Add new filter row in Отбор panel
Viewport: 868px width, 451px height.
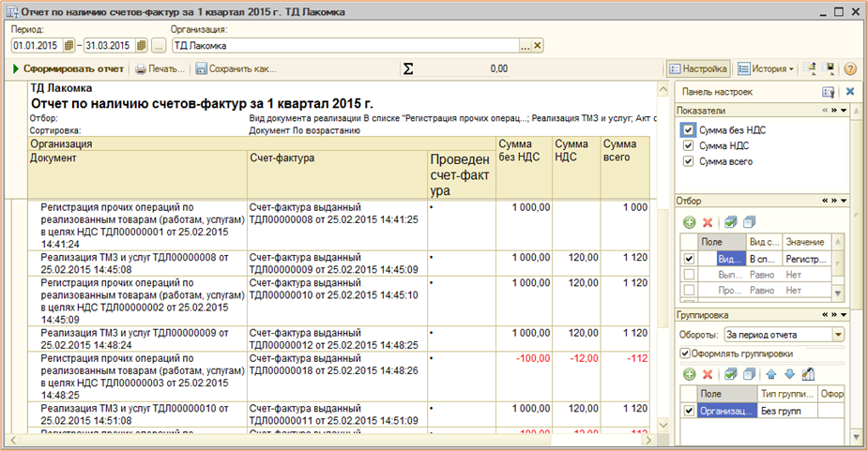(x=689, y=222)
